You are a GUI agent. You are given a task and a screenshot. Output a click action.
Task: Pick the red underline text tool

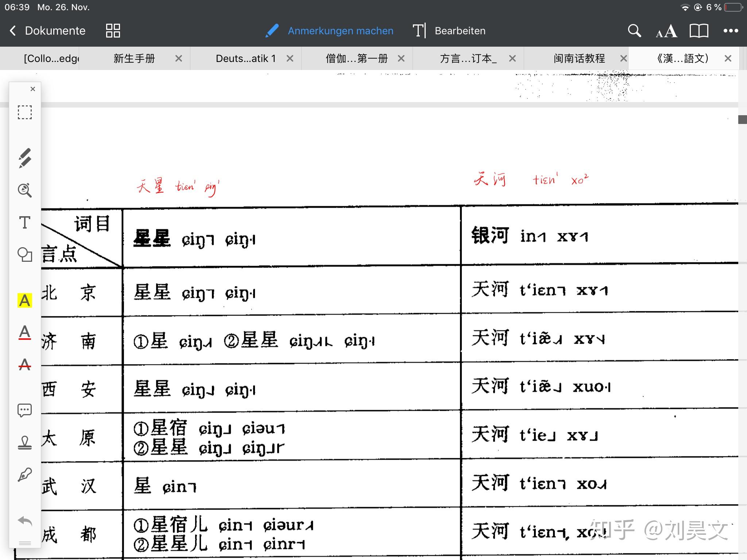coord(25,332)
